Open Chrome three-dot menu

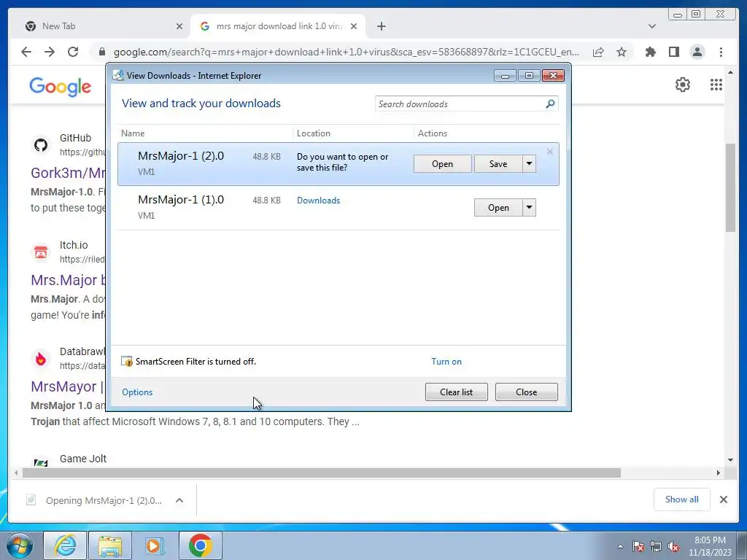721,52
